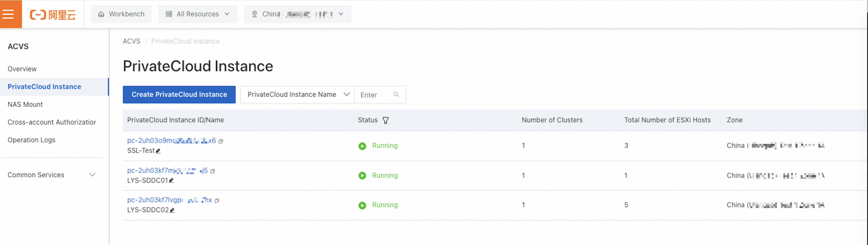
Task: Edit the LYS-SDDC01 instance name
Action: click(171, 181)
